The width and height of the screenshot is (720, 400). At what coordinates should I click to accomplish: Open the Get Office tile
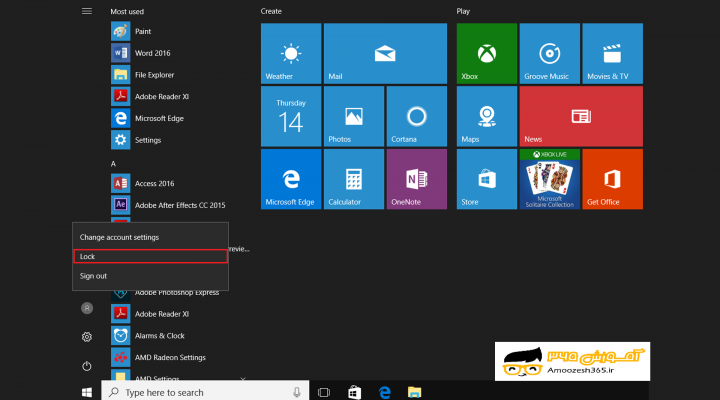[x=612, y=179]
